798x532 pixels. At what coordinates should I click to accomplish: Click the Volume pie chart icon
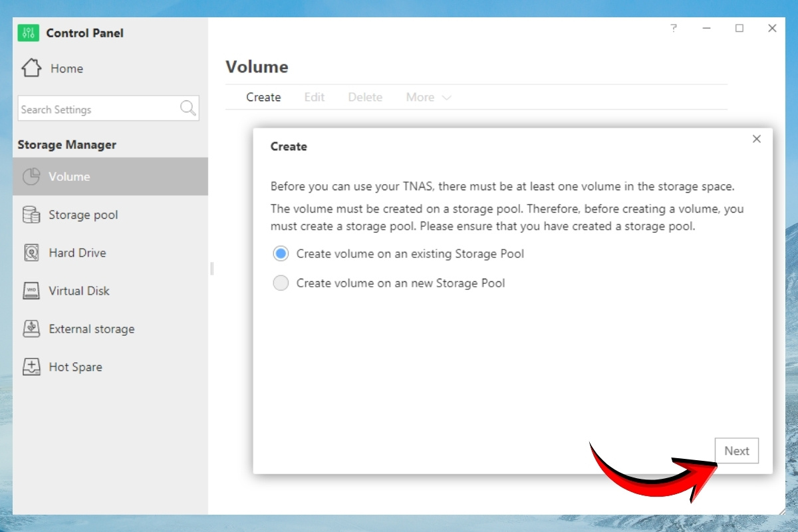click(31, 177)
